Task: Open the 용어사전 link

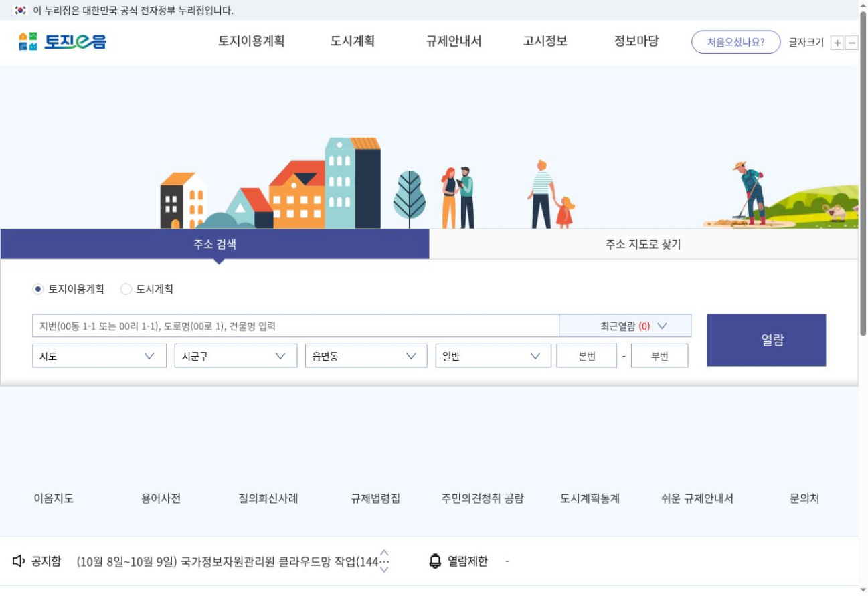Action: coord(161,498)
